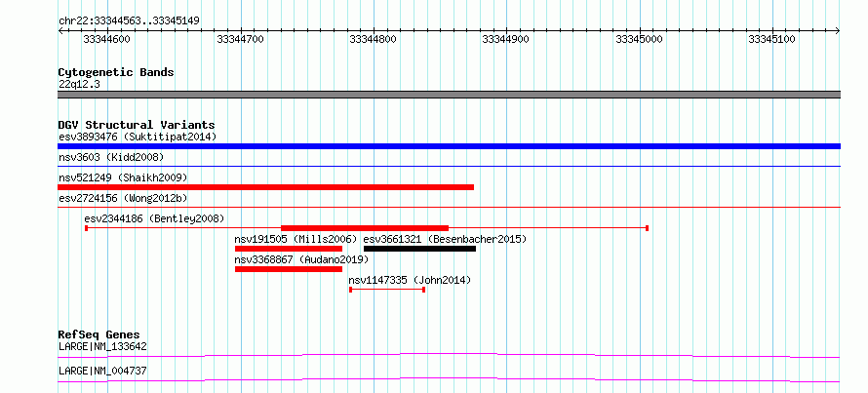This screenshot has height=393, width=868.
Task: Select the nsv191505 red variant bar
Action: coord(289,249)
